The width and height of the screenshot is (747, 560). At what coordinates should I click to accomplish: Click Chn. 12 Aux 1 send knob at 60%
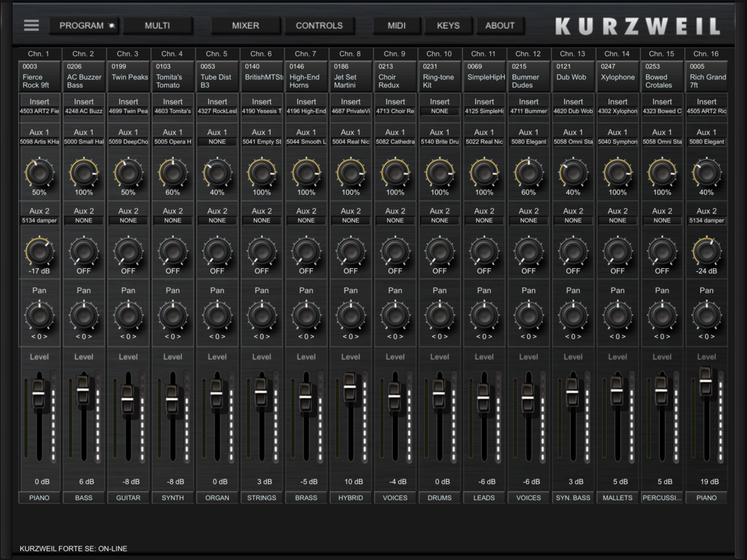tap(529, 173)
